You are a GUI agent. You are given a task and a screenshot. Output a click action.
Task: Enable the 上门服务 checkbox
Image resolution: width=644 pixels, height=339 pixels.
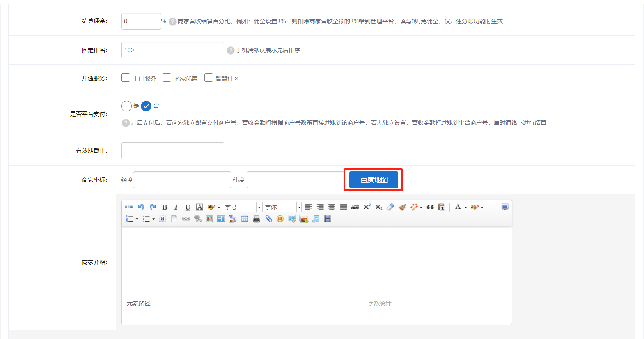[126, 78]
